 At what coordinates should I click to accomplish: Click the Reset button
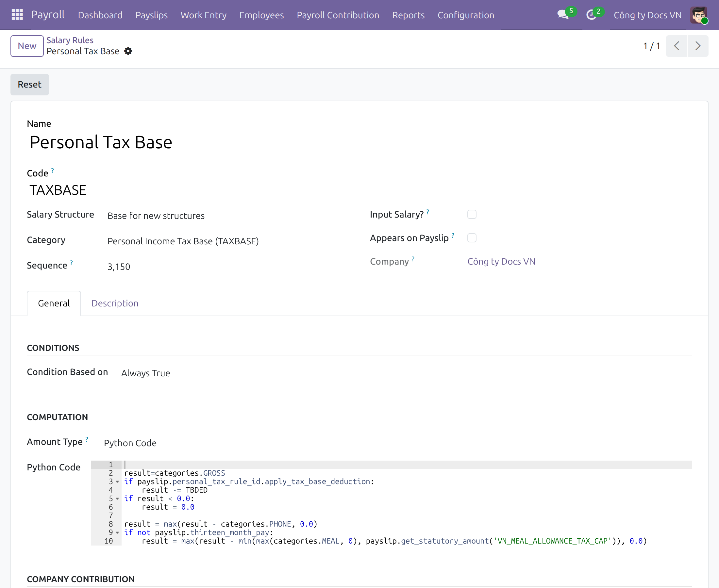[30, 84]
